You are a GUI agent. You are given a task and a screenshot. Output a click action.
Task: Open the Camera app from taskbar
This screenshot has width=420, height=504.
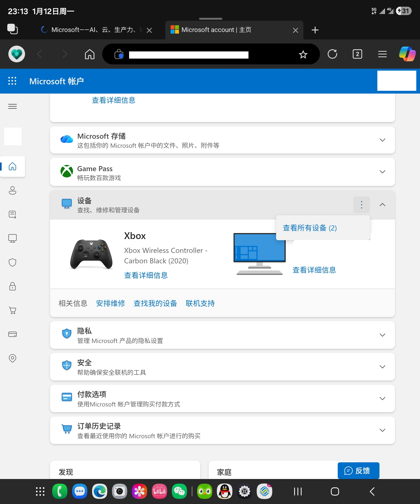click(x=120, y=491)
